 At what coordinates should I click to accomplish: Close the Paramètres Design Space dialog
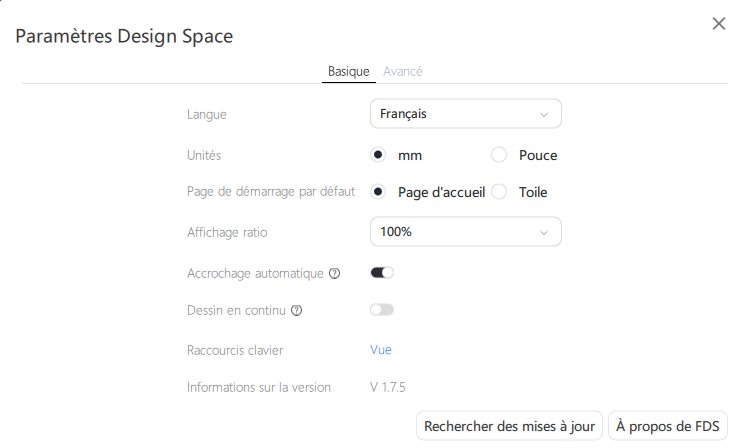(718, 24)
